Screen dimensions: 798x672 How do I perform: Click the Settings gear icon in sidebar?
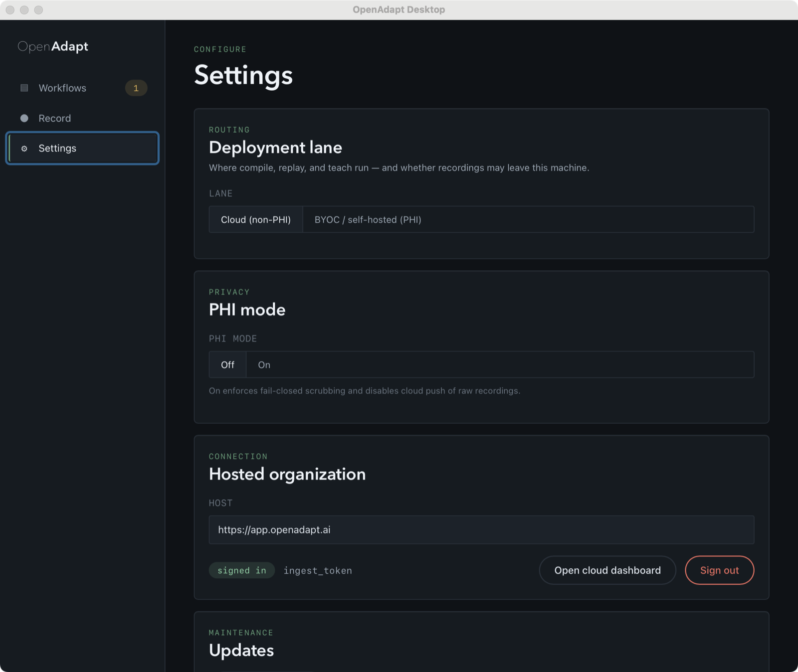24,149
